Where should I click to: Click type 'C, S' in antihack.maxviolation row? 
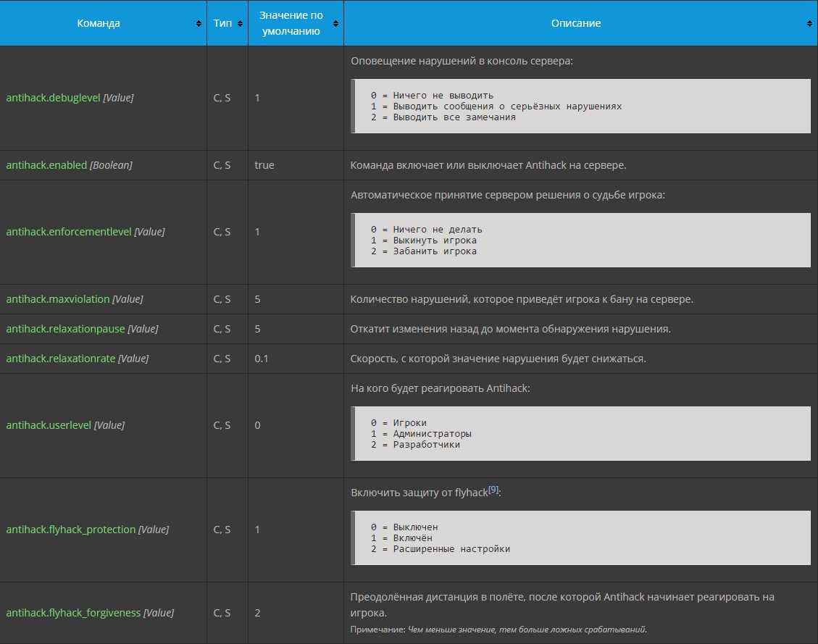point(222,298)
